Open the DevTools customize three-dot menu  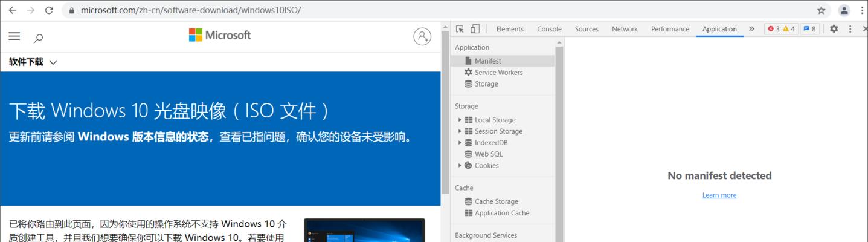pos(850,29)
